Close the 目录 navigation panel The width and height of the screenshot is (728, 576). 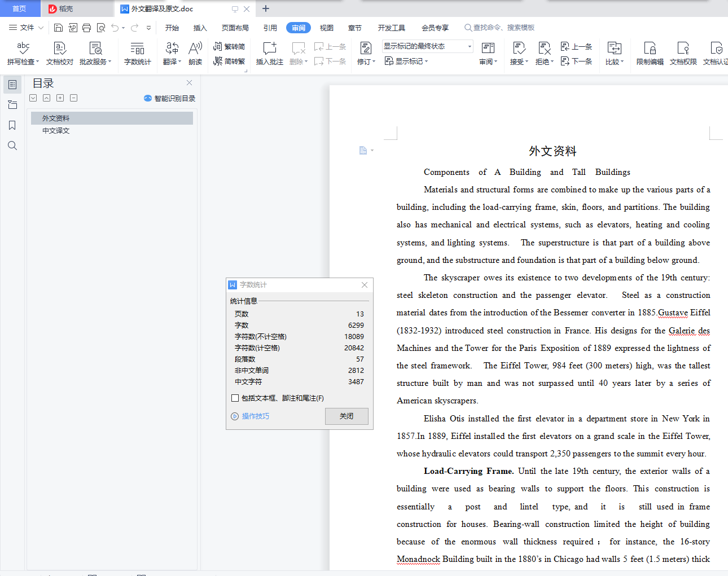pos(190,83)
